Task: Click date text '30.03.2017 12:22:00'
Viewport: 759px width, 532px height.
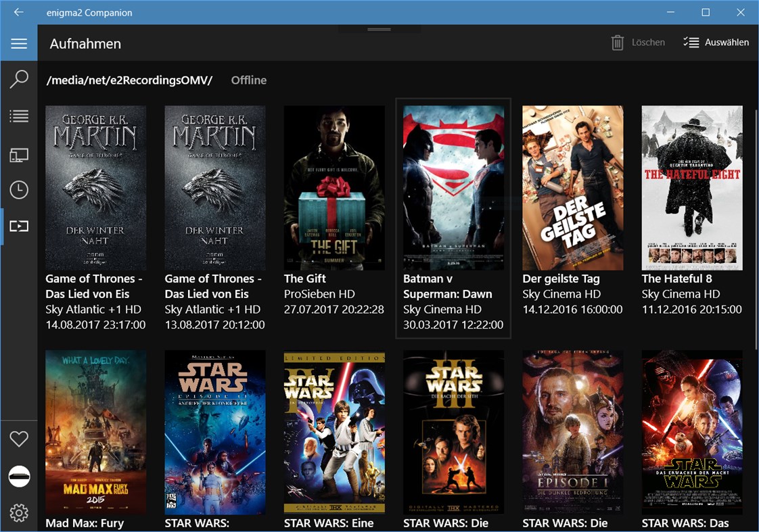Action: pyautogui.click(x=453, y=325)
